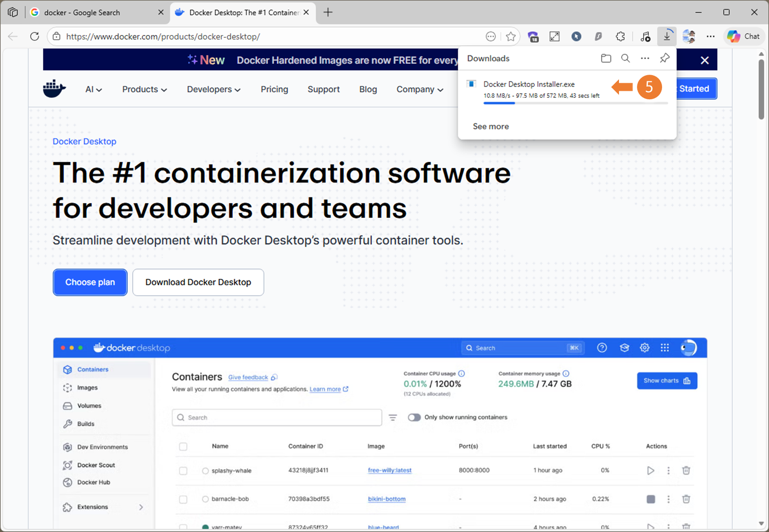Open more options in Downloads panel

pyautogui.click(x=645, y=58)
